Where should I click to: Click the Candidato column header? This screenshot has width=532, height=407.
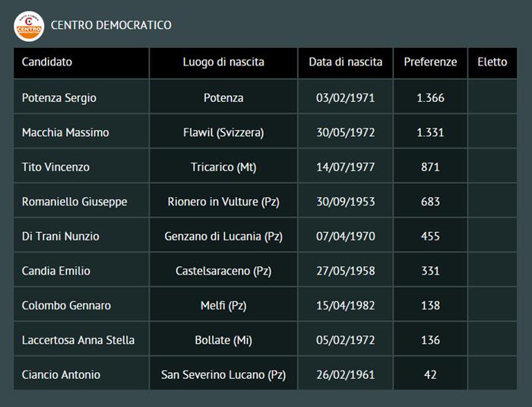coord(47,62)
